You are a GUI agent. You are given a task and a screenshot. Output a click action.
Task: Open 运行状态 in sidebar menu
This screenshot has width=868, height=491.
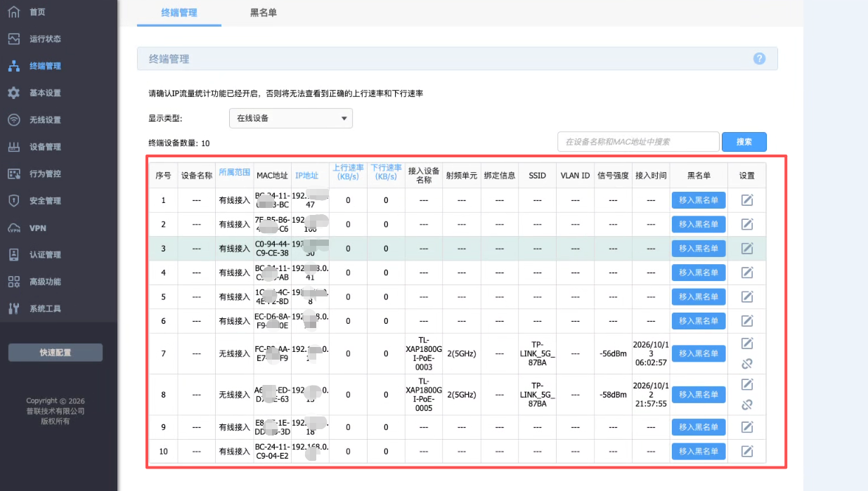45,39
